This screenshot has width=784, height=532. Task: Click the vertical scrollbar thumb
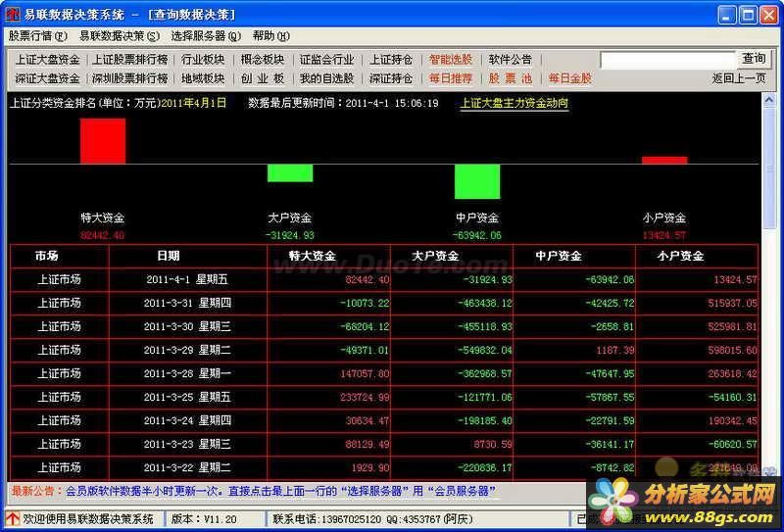pos(769,169)
